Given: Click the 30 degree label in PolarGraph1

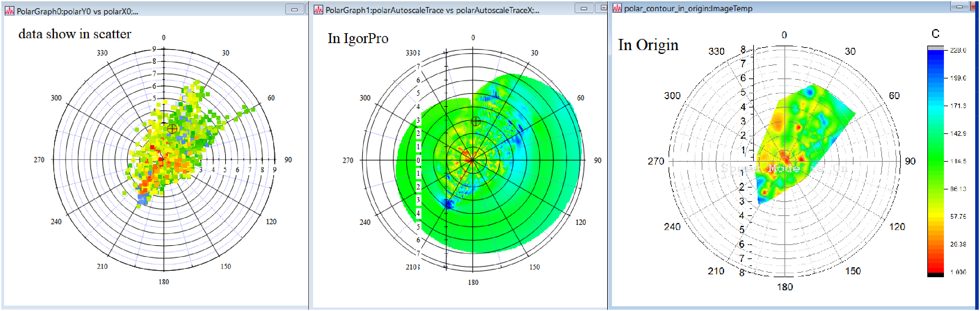Looking at the screenshot, I should click(534, 53).
